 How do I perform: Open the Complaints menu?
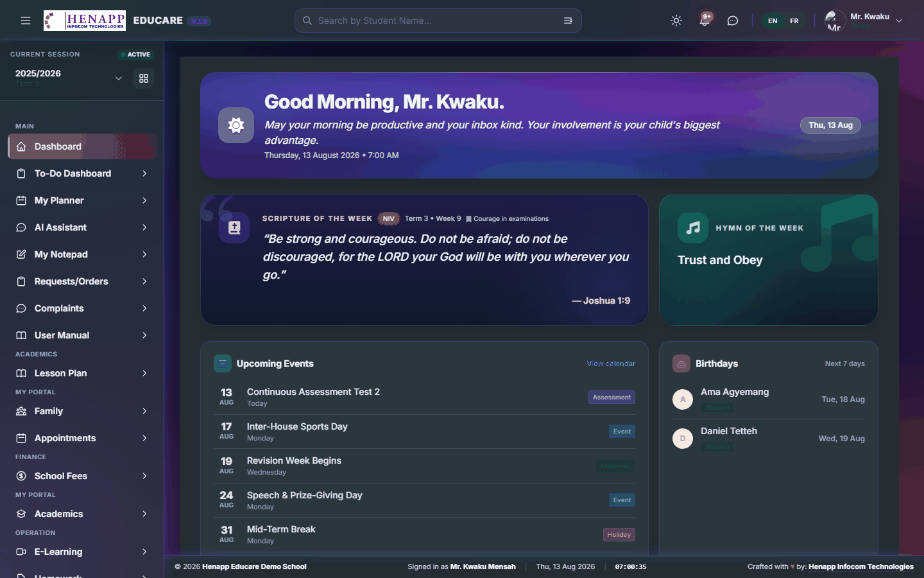tap(82, 308)
